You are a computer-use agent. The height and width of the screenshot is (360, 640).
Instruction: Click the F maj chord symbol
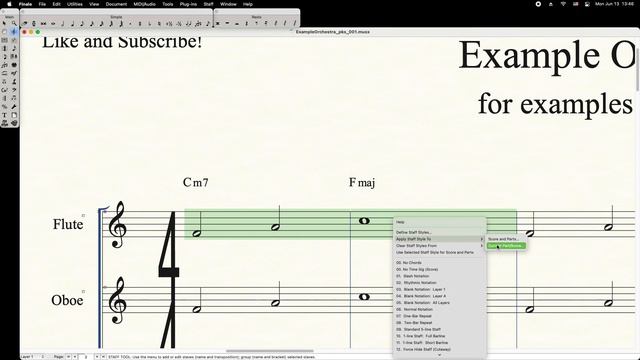pyautogui.click(x=362, y=182)
